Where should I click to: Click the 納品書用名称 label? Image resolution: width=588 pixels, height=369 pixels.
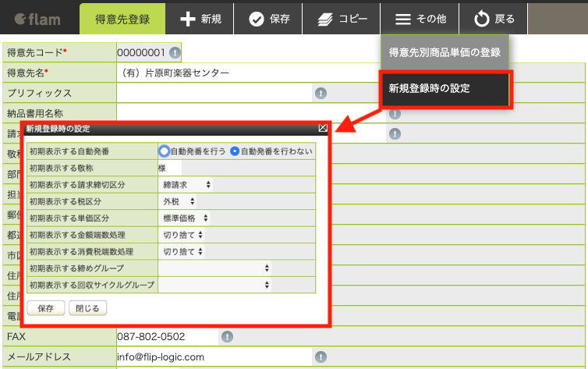(x=35, y=113)
